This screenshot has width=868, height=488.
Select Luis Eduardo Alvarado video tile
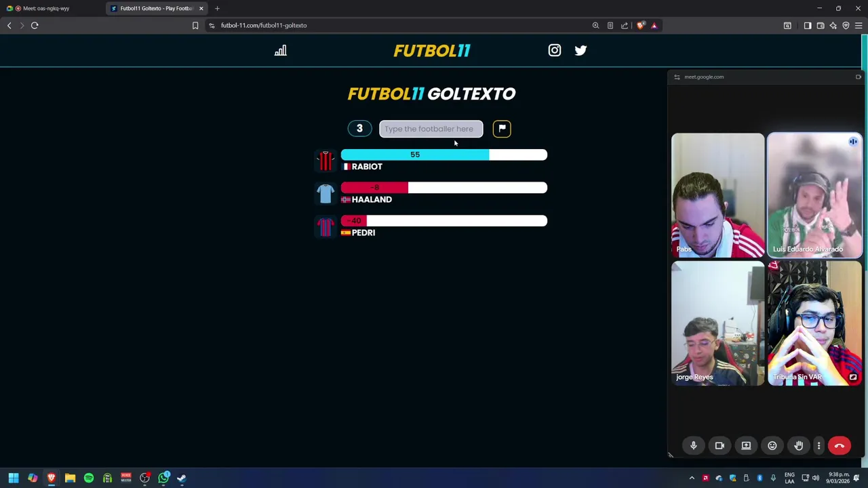(x=814, y=195)
